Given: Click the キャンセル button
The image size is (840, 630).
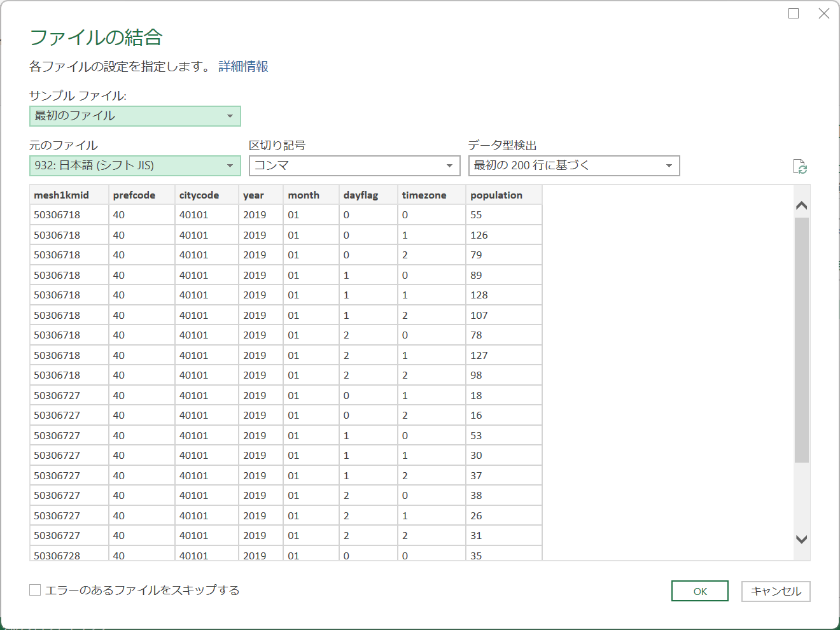Looking at the screenshot, I should point(775,591).
